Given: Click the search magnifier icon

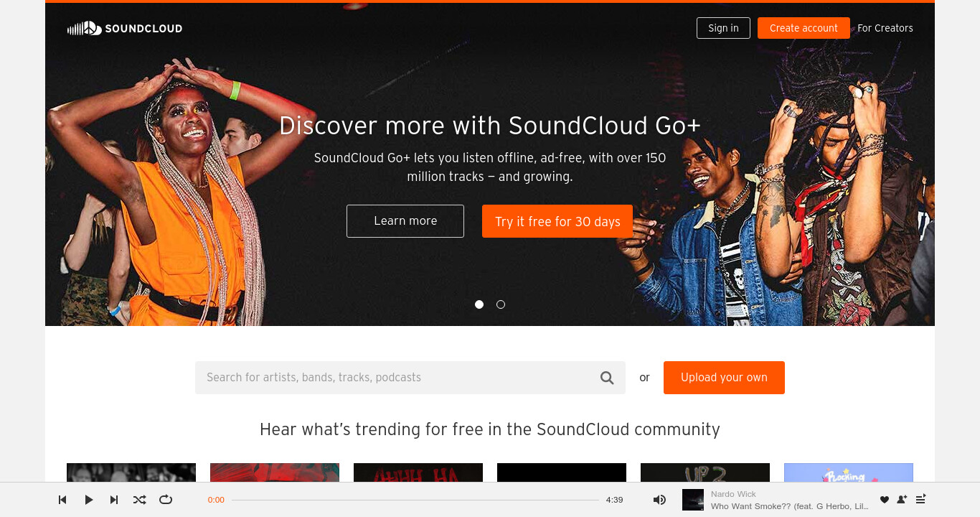Looking at the screenshot, I should (x=607, y=378).
